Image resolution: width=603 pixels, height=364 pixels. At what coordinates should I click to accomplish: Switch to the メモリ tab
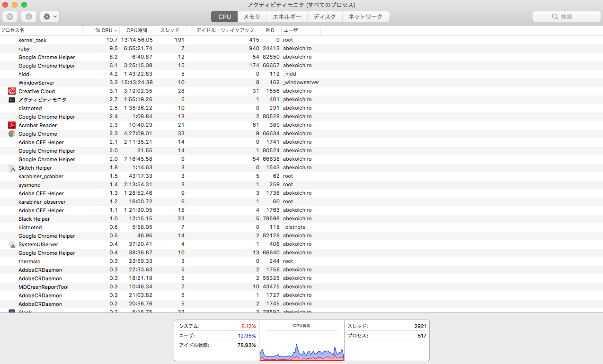pos(252,17)
